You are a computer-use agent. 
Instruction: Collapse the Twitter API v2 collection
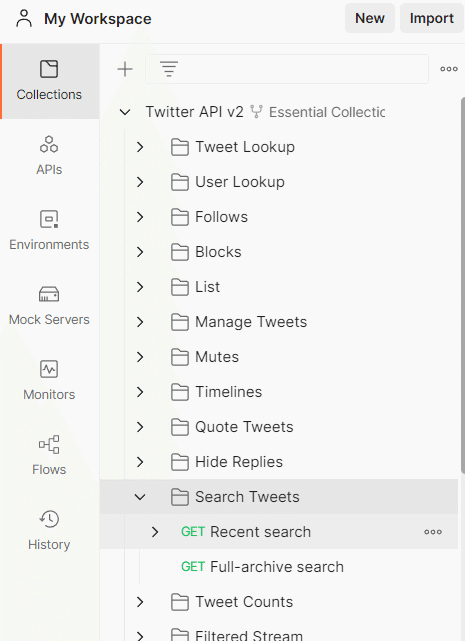[125, 112]
